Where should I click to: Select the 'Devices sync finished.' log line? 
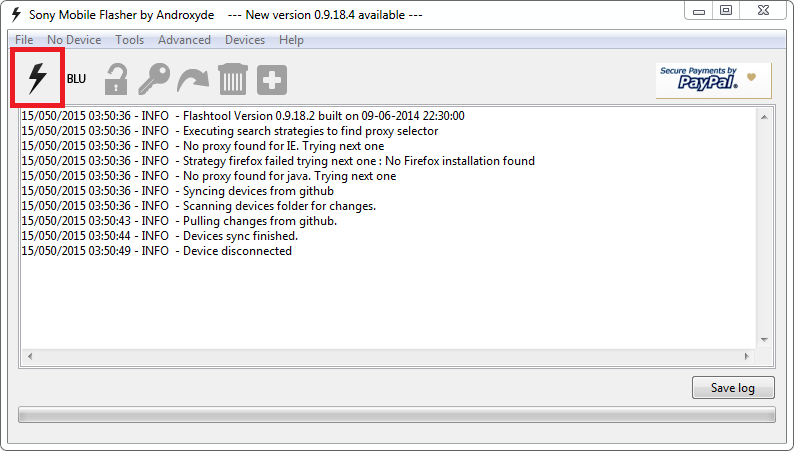pyautogui.click(x=160, y=236)
